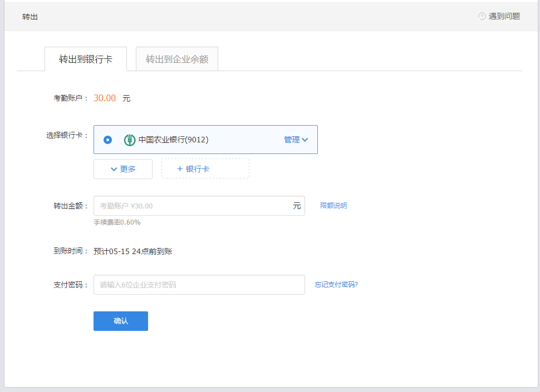Click the 中国农业银行(9012) card name
This screenshot has width=540, height=392.
coord(173,140)
